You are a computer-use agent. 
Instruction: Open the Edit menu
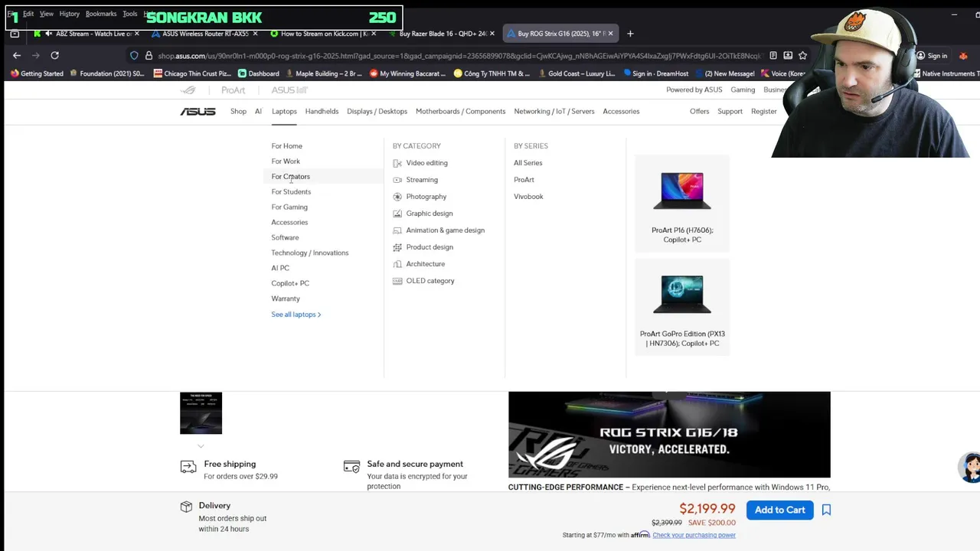click(28, 14)
